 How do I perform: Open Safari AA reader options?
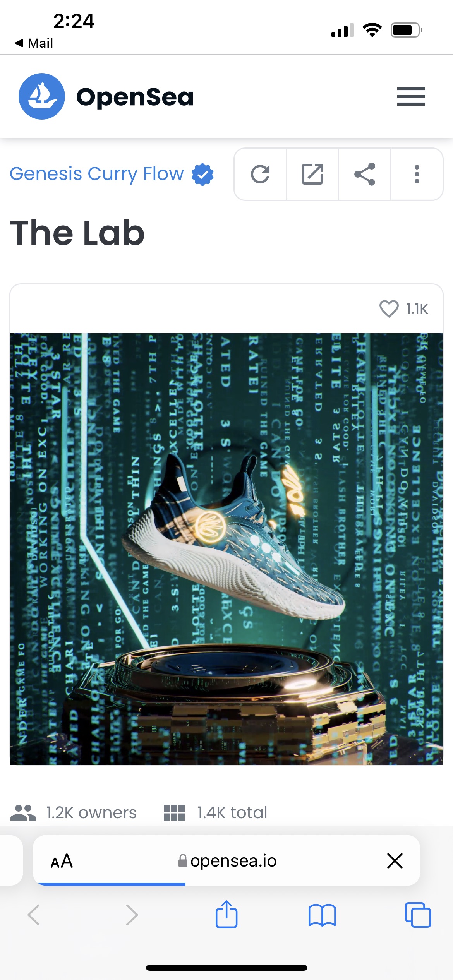[62, 861]
